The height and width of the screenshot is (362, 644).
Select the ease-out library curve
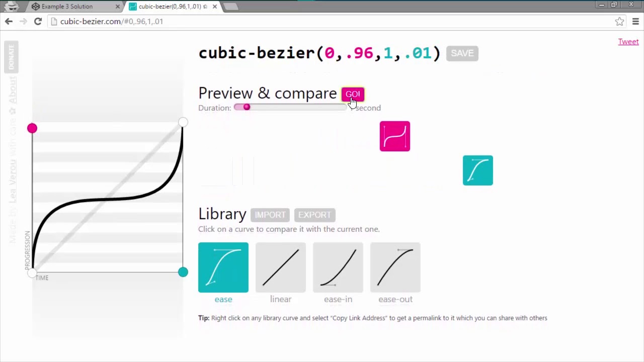(395, 267)
